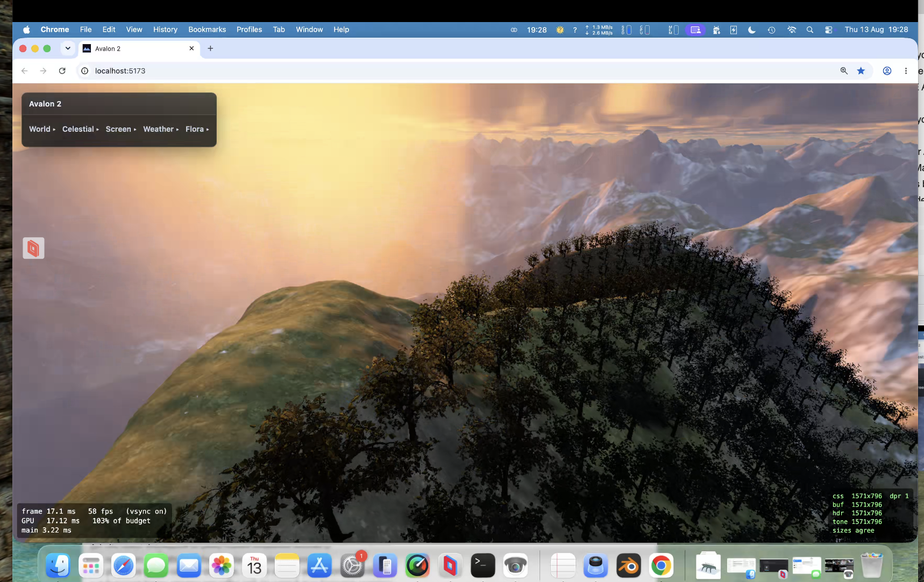The height and width of the screenshot is (582, 924).
Task: Open Notes from the Dock
Action: 287,566
